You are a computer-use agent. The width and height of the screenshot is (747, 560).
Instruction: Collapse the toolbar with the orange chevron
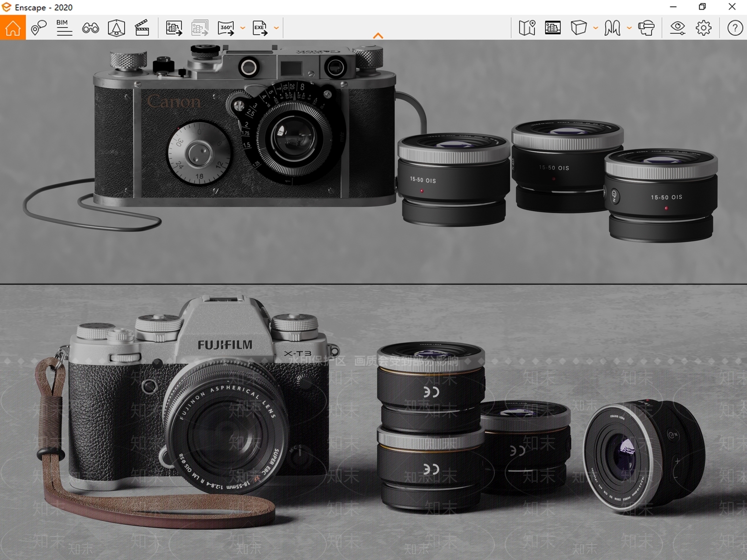coord(378,35)
